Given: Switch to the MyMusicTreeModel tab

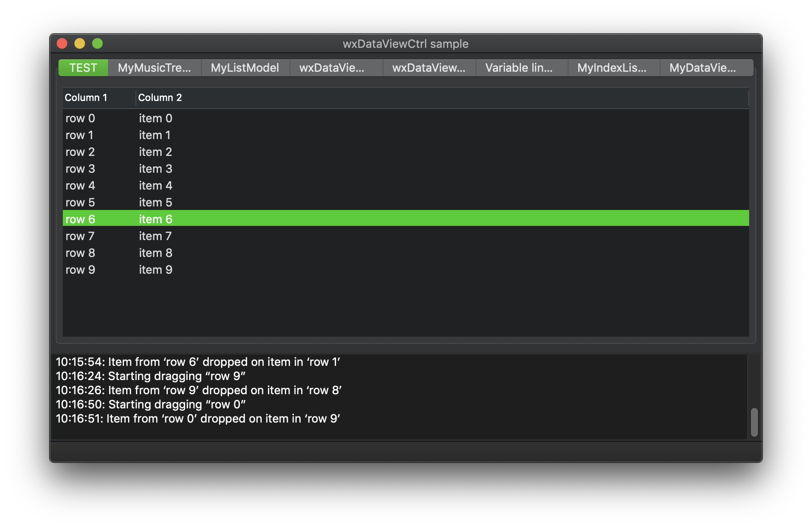Looking at the screenshot, I should coord(155,68).
